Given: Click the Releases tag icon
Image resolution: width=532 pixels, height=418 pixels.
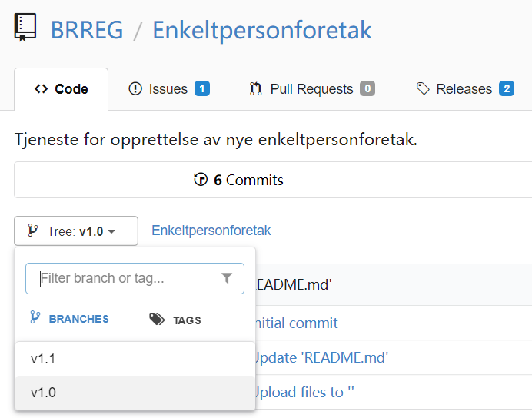Looking at the screenshot, I should [x=423, y=89].
